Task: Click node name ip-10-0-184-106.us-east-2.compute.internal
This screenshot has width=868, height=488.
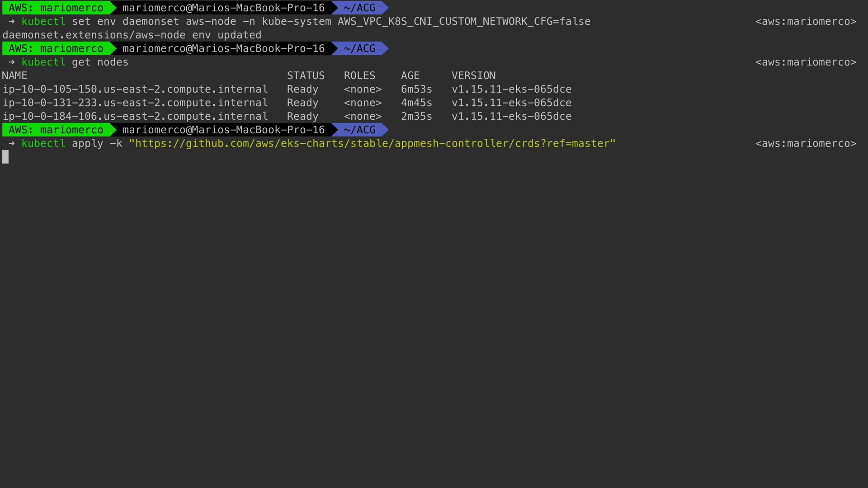Action: (x=135, y=117)
